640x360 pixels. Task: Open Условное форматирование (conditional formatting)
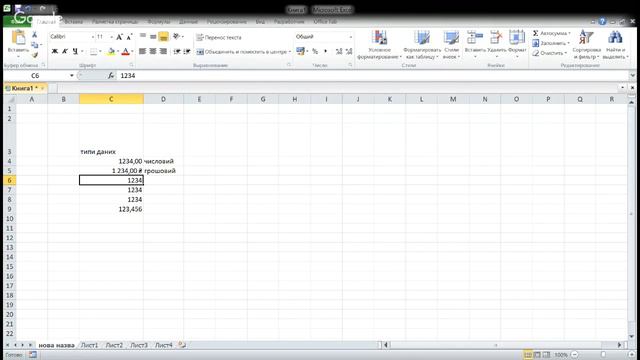[x=379, y=45]
